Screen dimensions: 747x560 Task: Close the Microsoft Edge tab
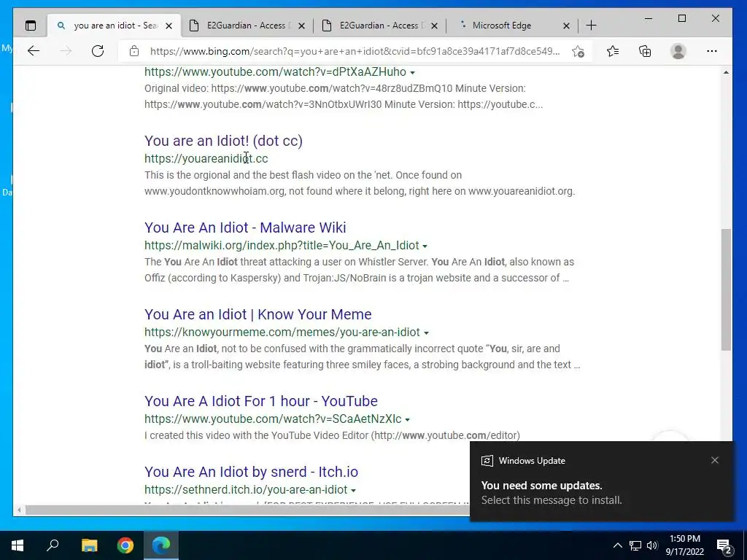pos(566,26)
